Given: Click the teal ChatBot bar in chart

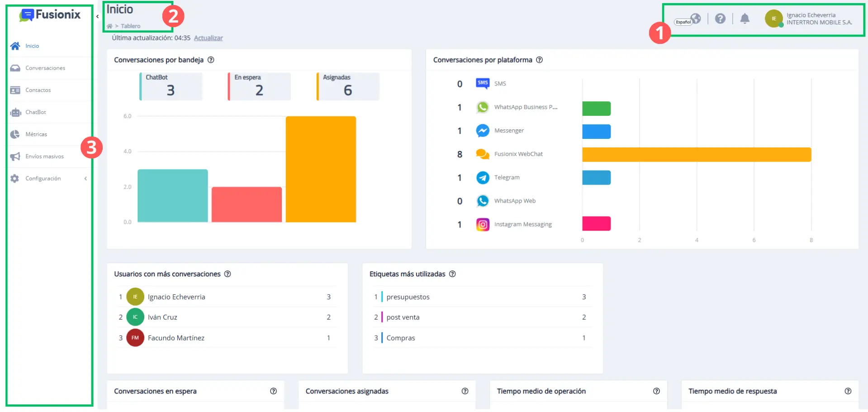Looking at the screenshot, I should click(173, 196).
